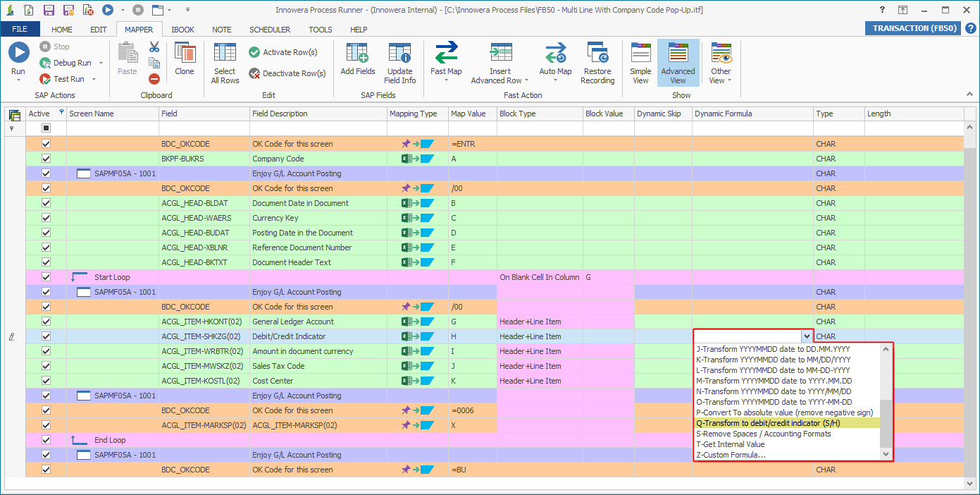Click the Advanced View icon
980x495 pixels.
coord(678,54)
